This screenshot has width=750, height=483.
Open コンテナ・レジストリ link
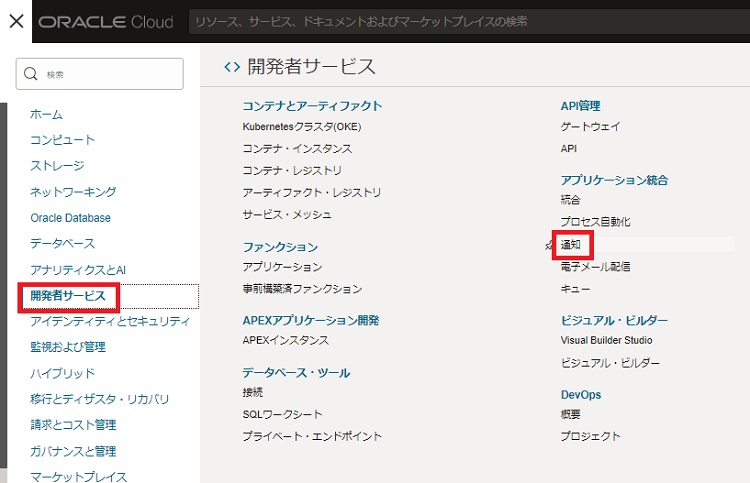292,171
